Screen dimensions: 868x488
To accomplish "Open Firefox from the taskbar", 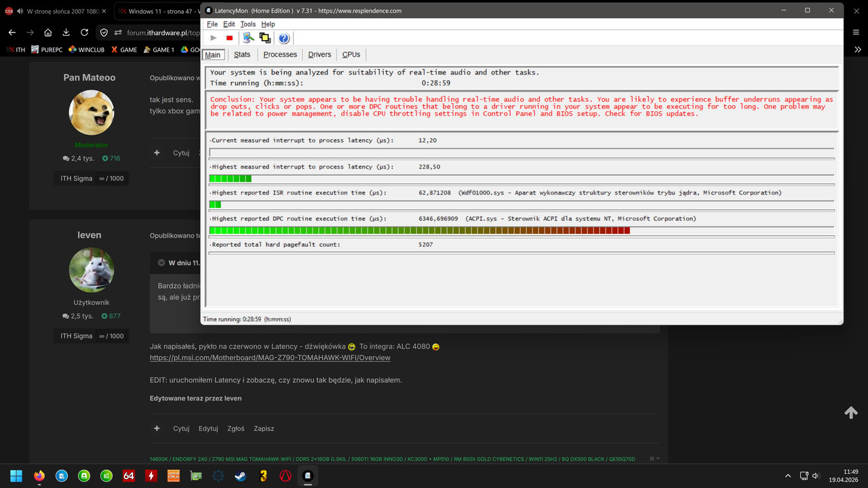I will [x=39, y=476].
